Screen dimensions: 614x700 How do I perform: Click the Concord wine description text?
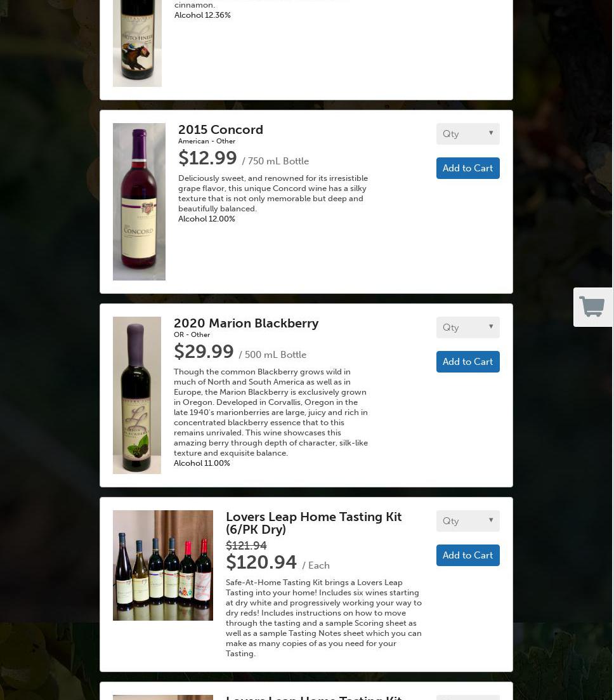point(273,194)
